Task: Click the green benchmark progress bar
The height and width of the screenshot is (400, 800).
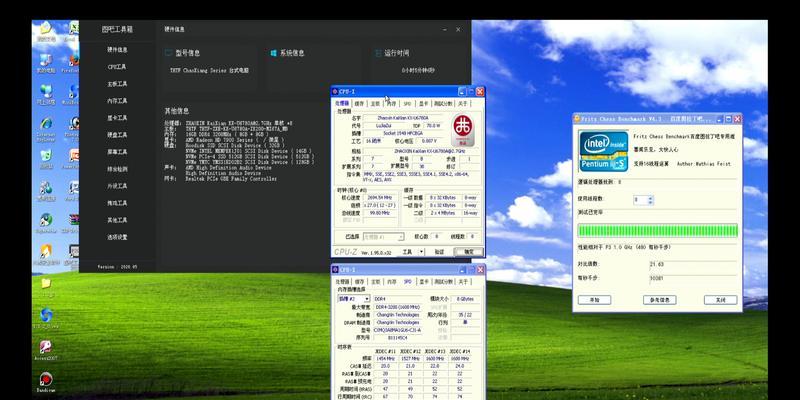Action: click(658, 230)
